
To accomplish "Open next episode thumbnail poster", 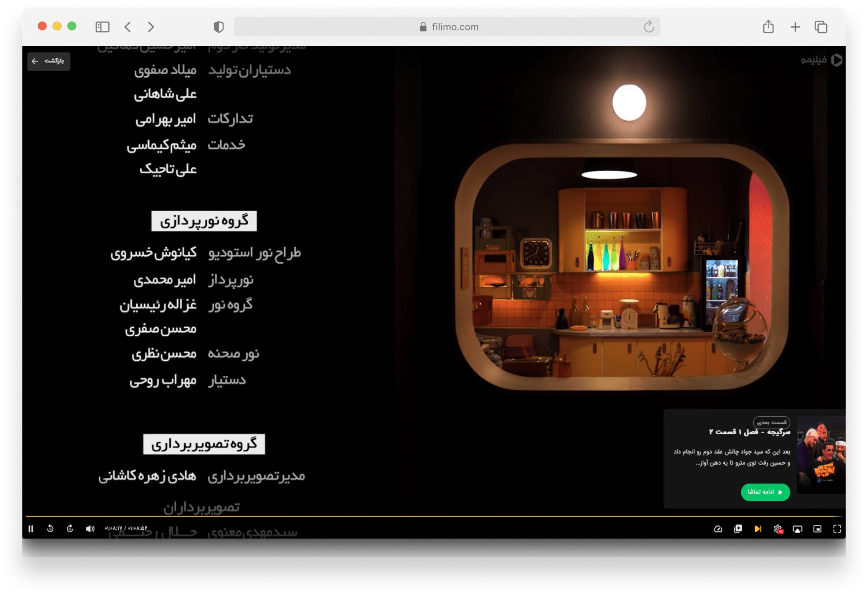I will (x=821, y=455).
